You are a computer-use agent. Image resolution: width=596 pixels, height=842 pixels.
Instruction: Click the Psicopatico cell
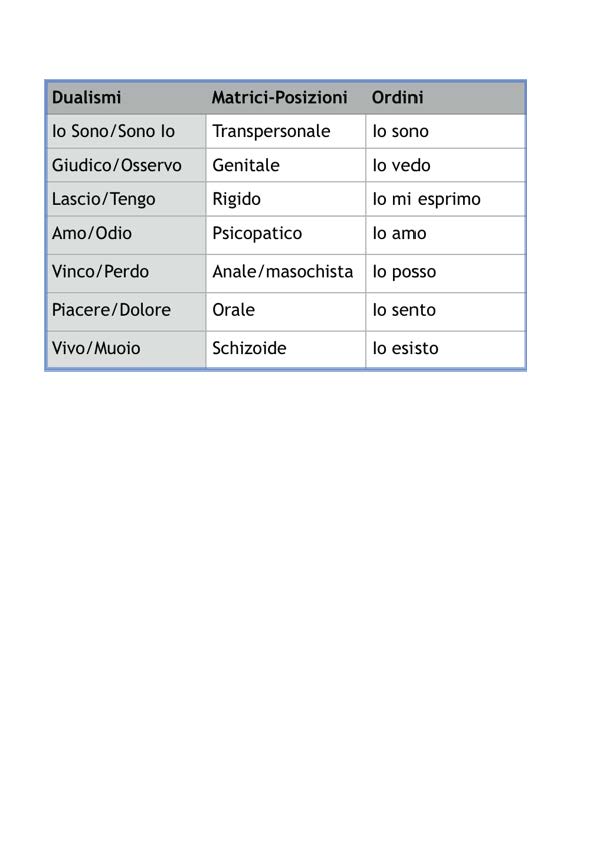286,235
